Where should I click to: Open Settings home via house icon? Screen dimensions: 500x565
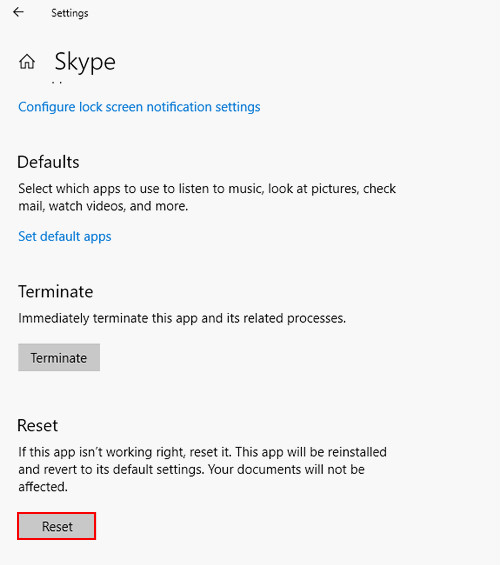coord(27,62)
